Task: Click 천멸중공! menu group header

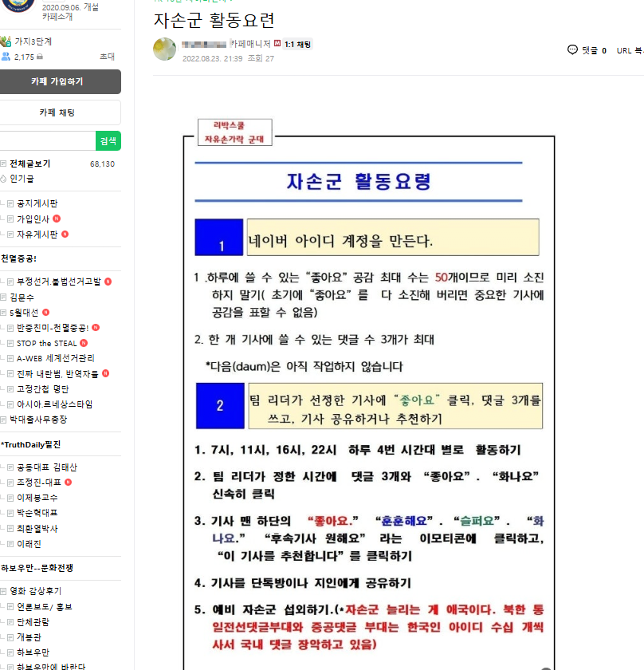Action: tap(19, 259)
